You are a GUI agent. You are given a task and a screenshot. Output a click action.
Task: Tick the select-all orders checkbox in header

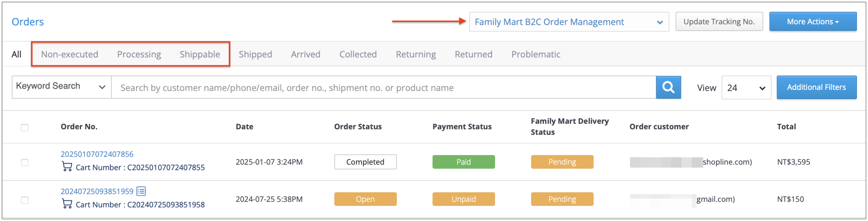click(x=25, y=128)
